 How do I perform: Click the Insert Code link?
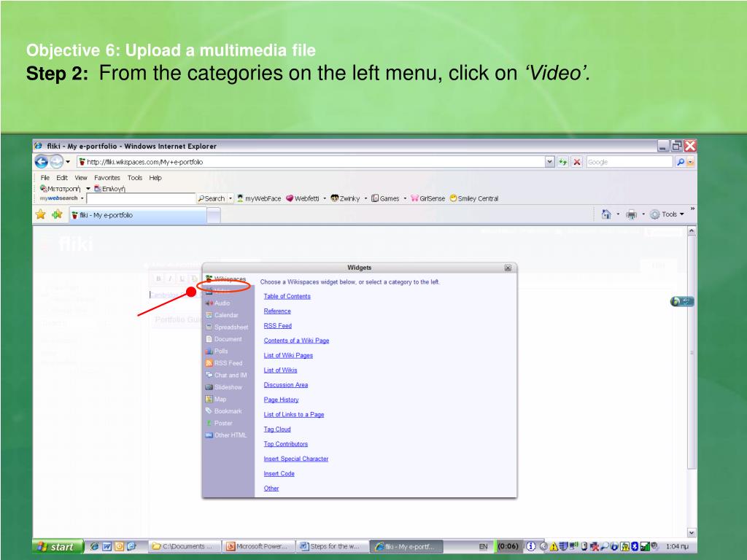[x=279, y=473]
